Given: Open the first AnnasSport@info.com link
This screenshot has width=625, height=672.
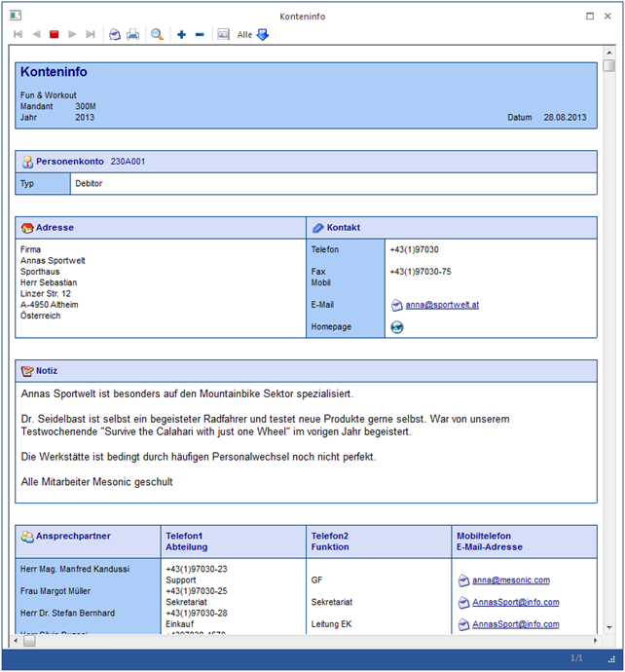Looking at the screenshot, I should coord(515,603).
